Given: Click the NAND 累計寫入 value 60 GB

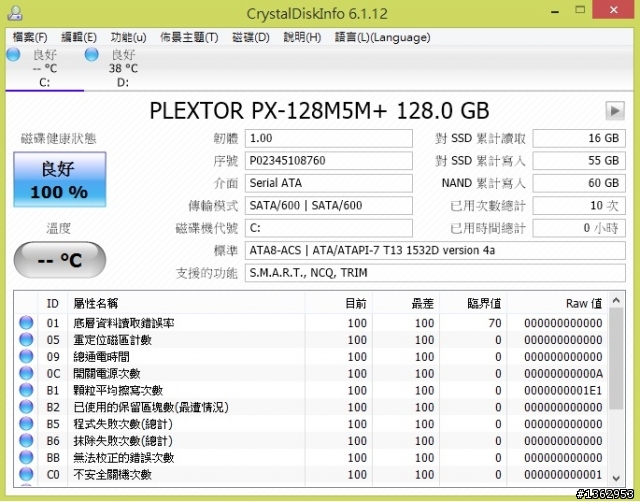Looking at the screenshot, I should tap(579, 183).
